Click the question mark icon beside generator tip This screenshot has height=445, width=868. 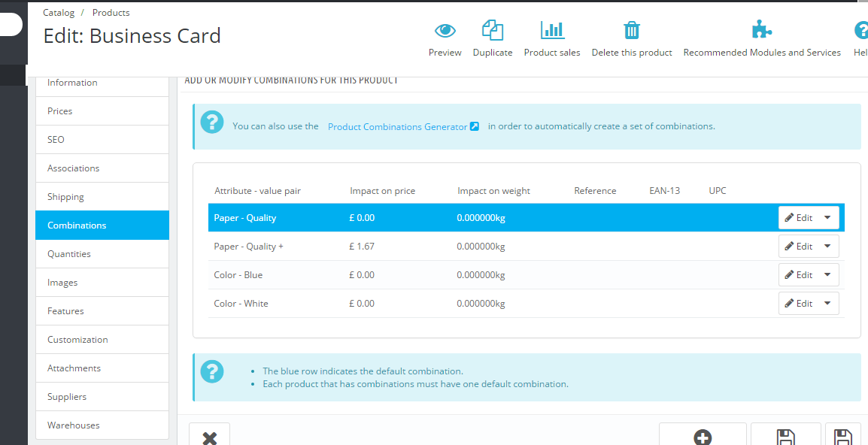pos(212,122)
